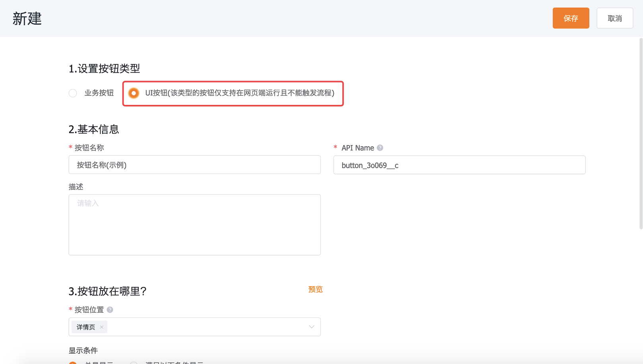
Task: Click the 1.设置按钮类型 heading
Action: [104, 69]
